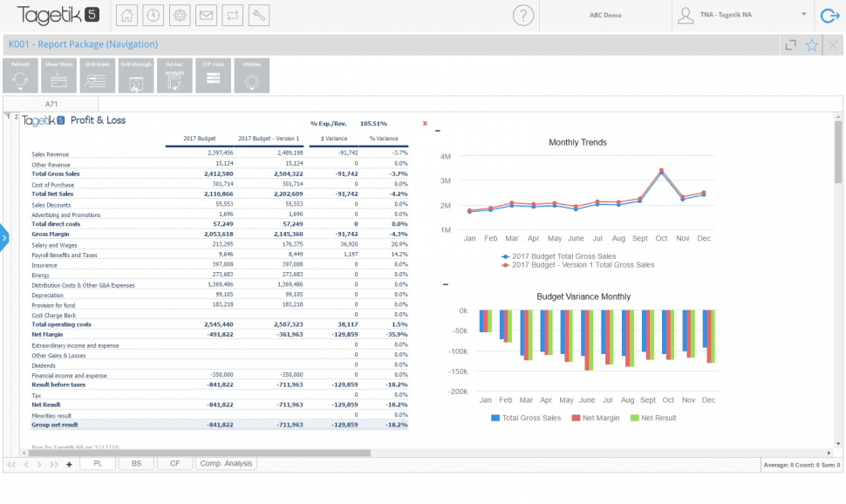This screenshot has width=846, height=504.
Task: Click the Tagetik 5 logo
Action: [58, 15]
